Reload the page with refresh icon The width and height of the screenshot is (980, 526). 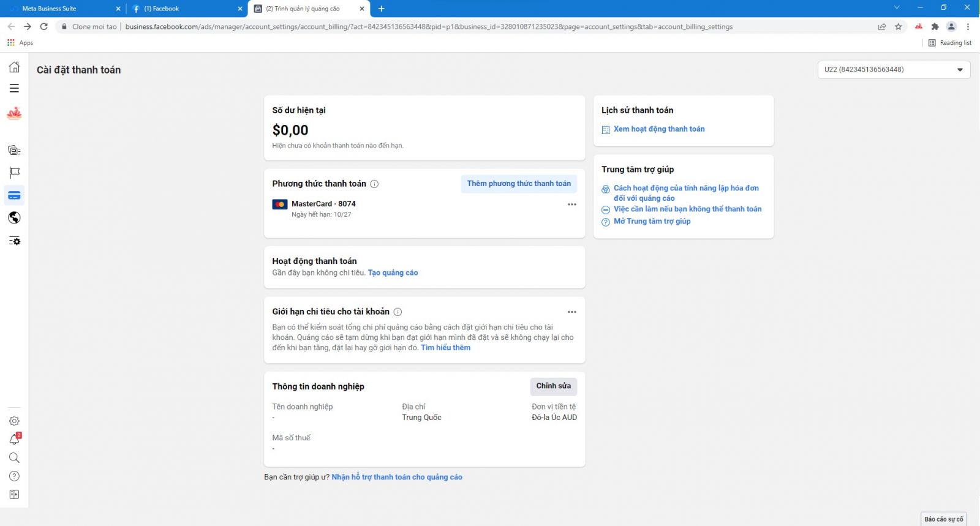[x=44, y=26]
